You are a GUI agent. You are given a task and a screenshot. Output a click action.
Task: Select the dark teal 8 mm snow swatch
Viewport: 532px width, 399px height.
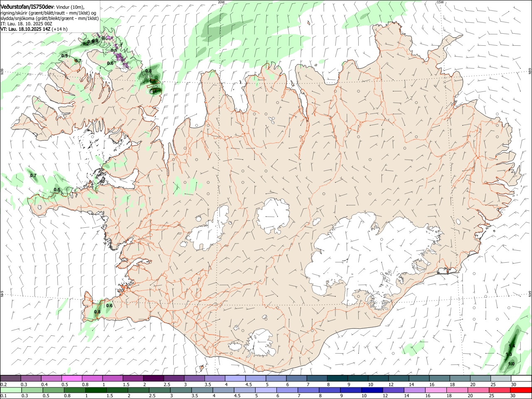337,379
